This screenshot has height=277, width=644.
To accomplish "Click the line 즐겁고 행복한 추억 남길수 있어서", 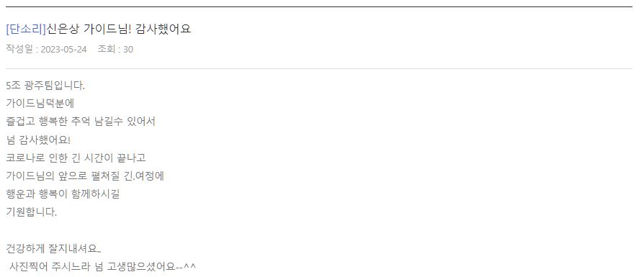I will pos(81,122).
